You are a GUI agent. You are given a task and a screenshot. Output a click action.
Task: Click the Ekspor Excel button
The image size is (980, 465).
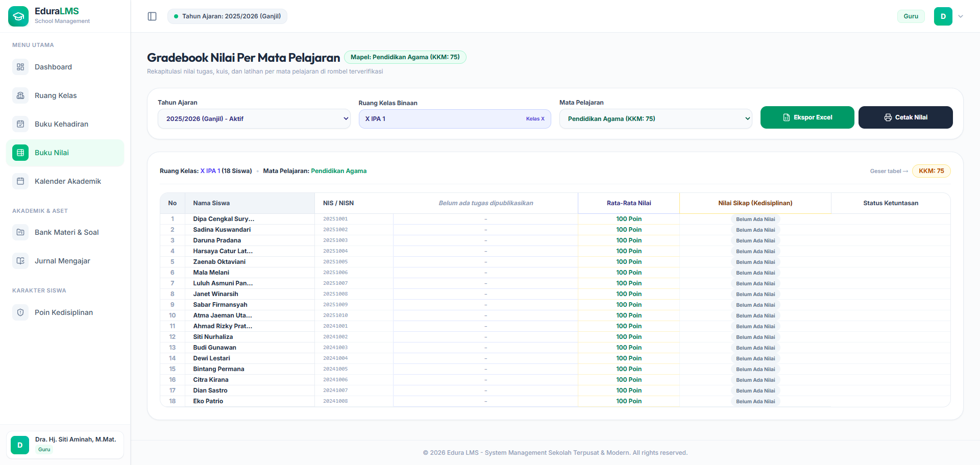tap(807, 117)
